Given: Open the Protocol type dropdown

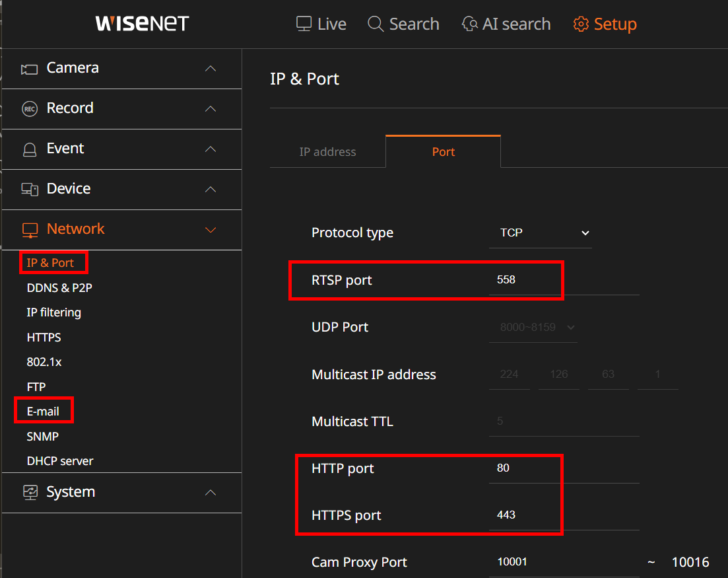Looking at the screenshot, I should [x=540, y=233].
